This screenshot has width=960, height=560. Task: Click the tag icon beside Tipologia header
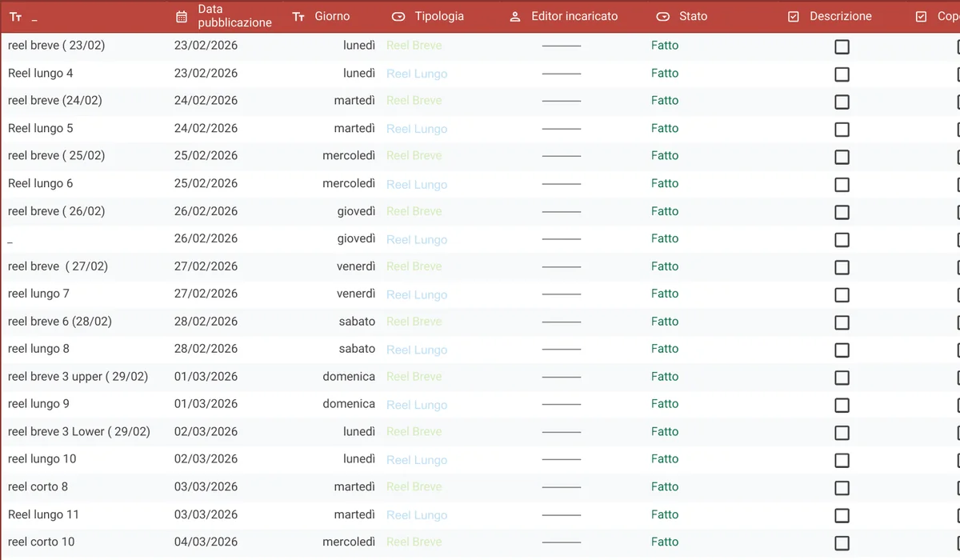pyautogui.click(x=398, y=16)
